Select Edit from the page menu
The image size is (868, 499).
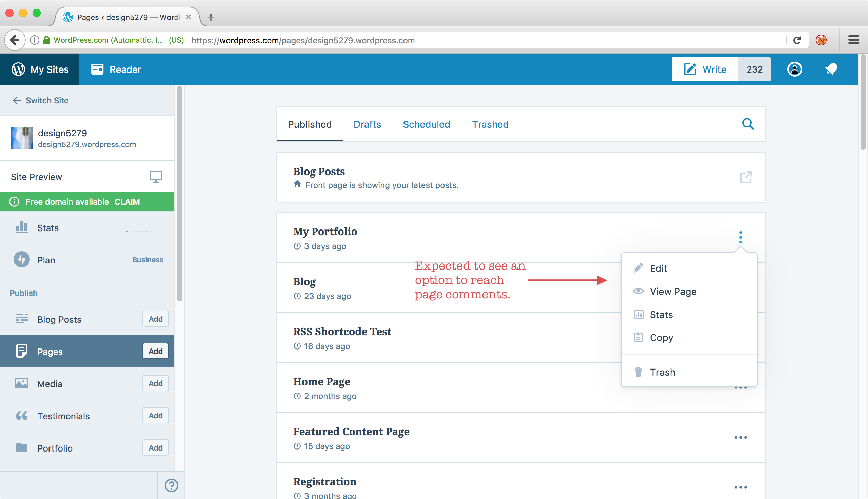point(658,268)
